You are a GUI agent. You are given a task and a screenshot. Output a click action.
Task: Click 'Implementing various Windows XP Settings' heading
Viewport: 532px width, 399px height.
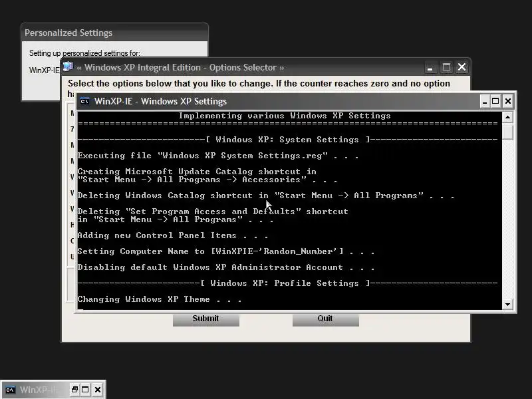(x=285, y=116)
